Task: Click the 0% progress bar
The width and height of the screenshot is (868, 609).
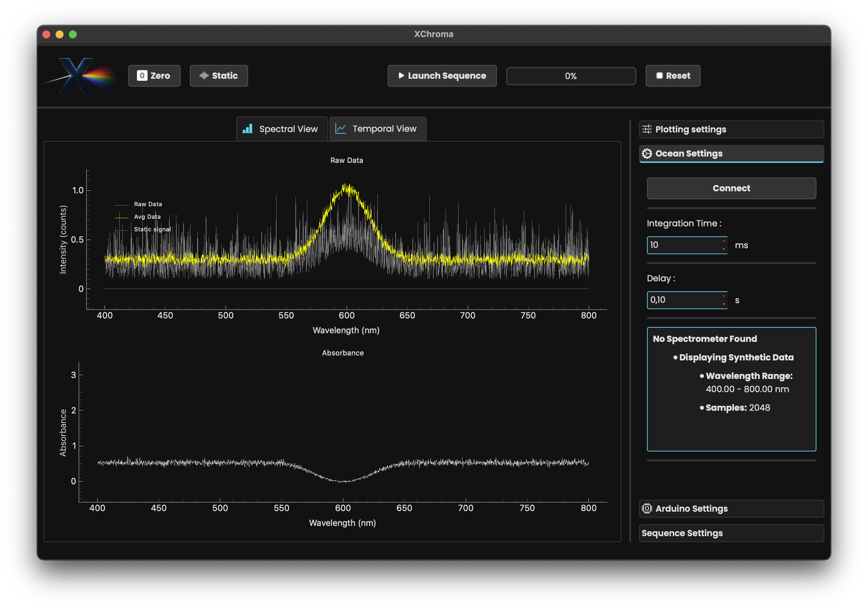Action: tap(571, 76)
